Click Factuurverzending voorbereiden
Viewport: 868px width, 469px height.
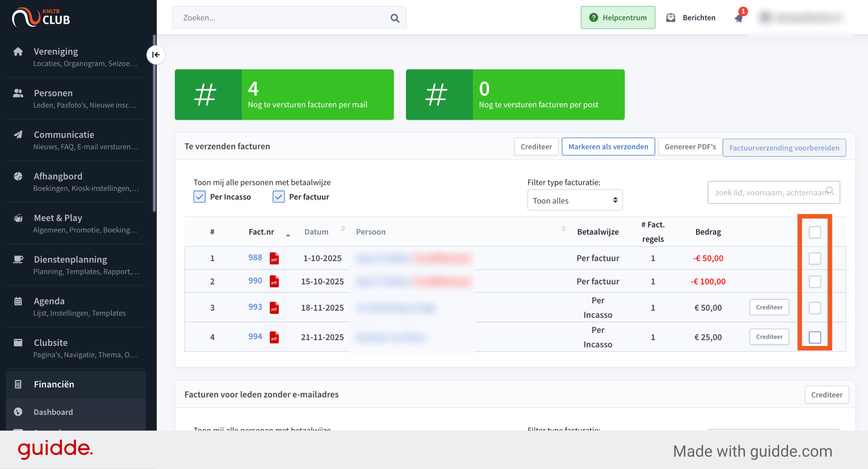tap(784, 148)
